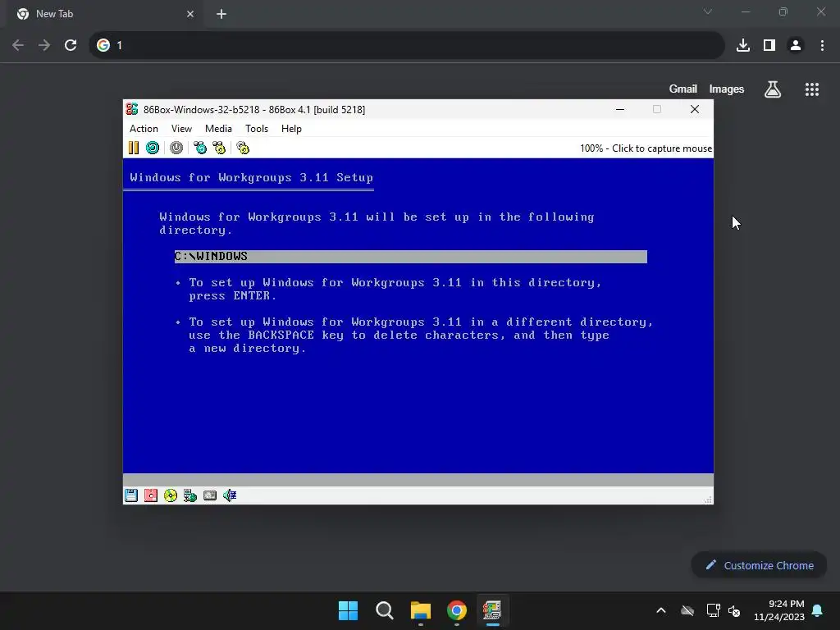Image resolution: width=840 pixels, height=630 pixels.
Task: Click the sound speaker status icon
Action: click(x=230, y=495)
